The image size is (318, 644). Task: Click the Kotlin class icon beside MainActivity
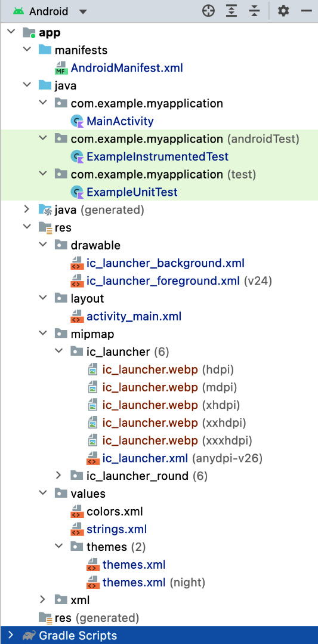77,121
